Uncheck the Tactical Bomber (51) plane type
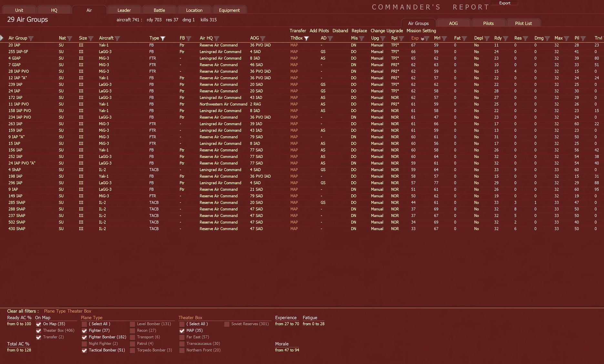Viewport: 604px width, 364px height. (84, 350)
